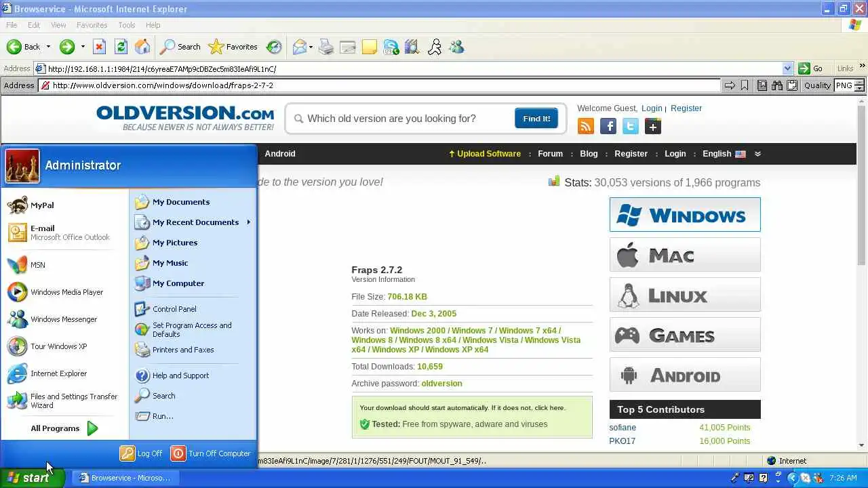Open the Twitter icon on OldVersion
The image size is (868, 488).
click(x=631, y=126)
